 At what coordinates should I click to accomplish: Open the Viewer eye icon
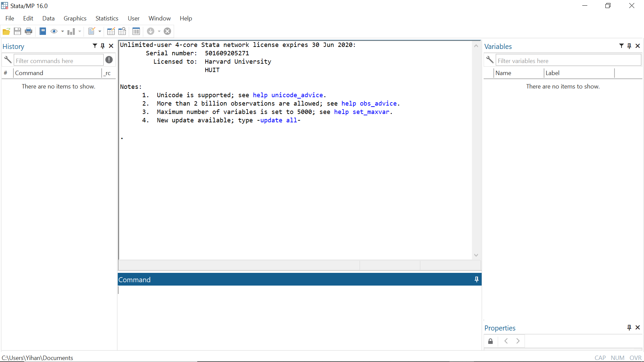(54, 32)
